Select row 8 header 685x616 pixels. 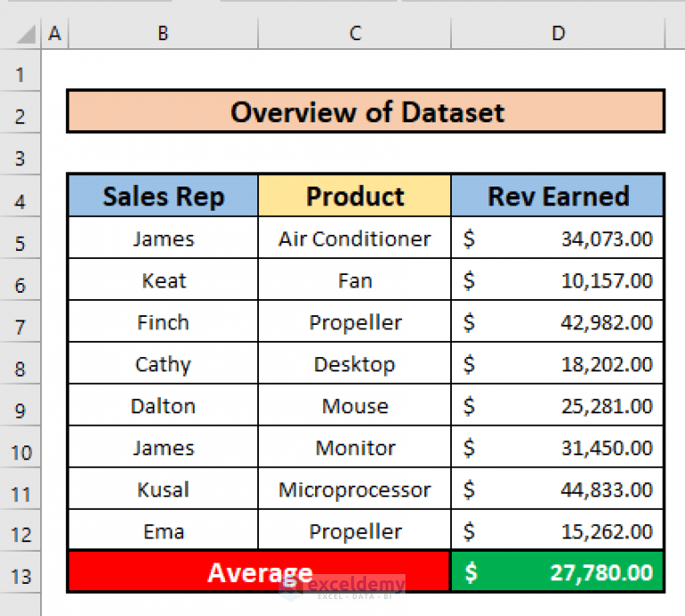(21, 363)
